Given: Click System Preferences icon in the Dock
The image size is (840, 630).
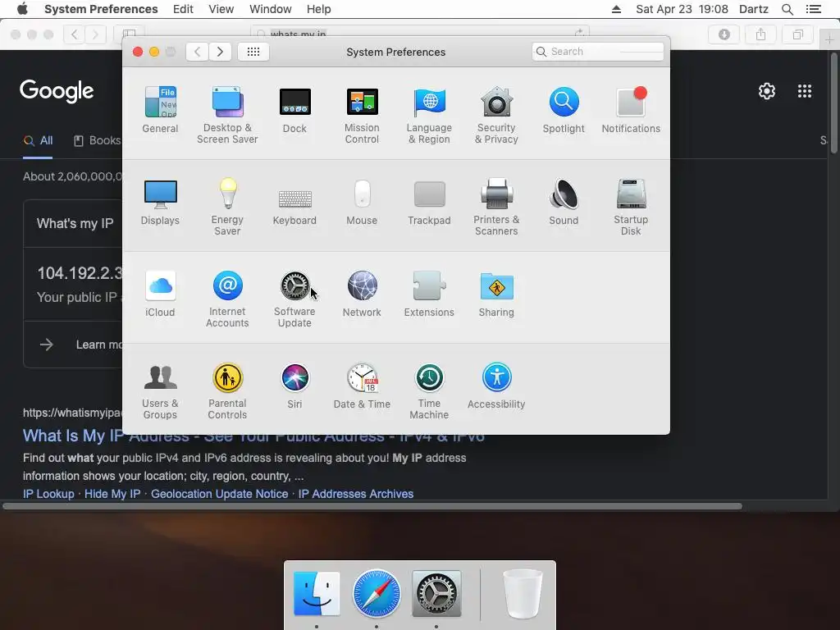Looking at the screenshot, I should pyautogui.click(x=436, y=594).
